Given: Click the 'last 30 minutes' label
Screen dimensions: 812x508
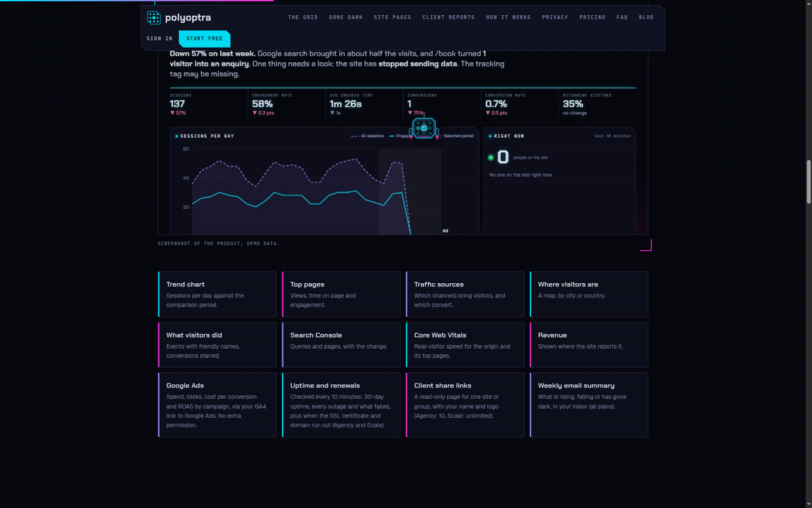Looking at the screenshot, I should click(x=612, y=136).
